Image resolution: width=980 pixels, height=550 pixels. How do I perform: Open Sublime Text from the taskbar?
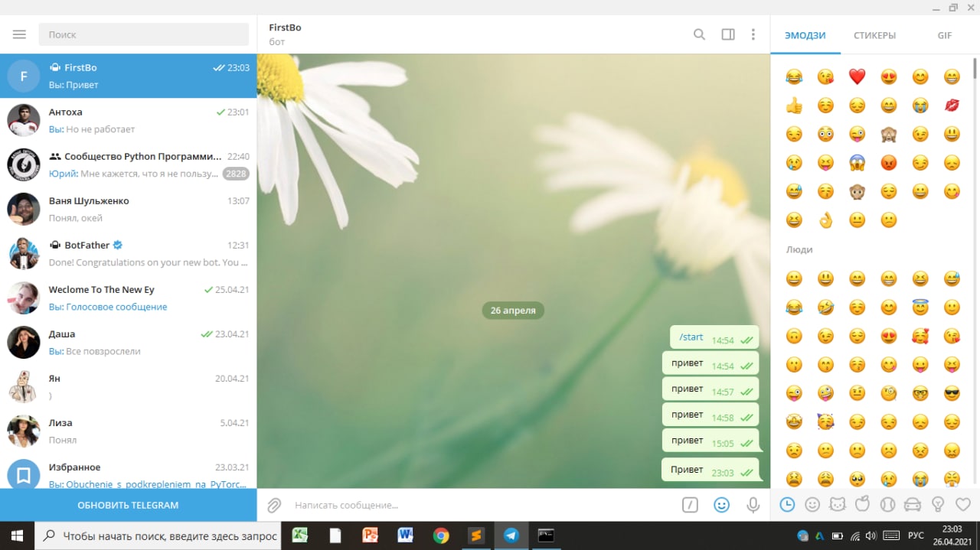click(475, 535)
